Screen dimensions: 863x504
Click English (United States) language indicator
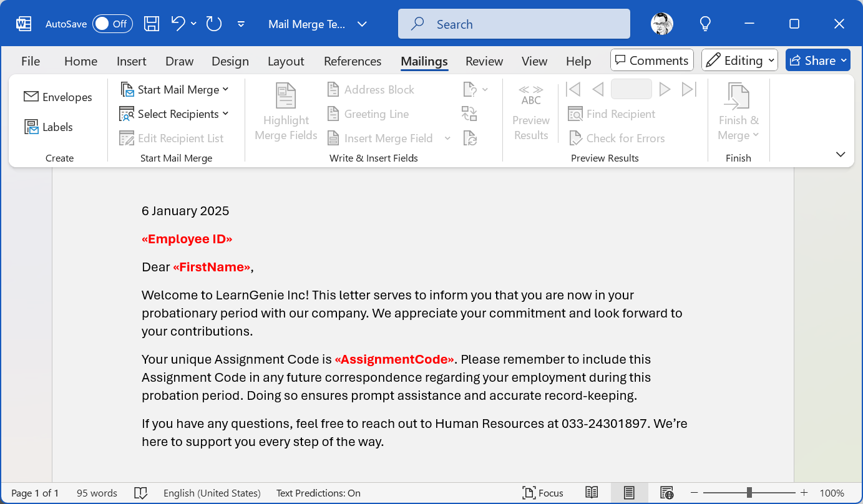tap(212, 493)
